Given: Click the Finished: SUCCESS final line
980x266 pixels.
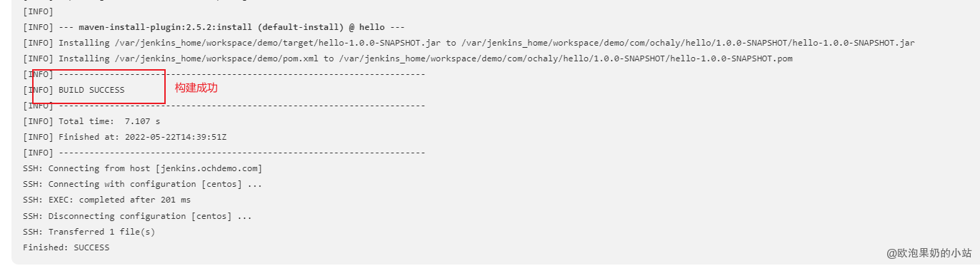Looking at the screenshot, I should coord(66,247).
